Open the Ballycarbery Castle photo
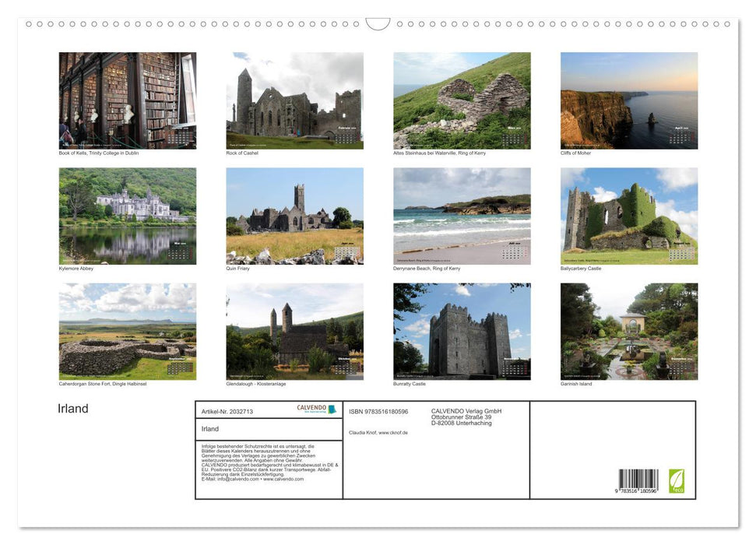This screenshot has width=756, height=545. 628,216
